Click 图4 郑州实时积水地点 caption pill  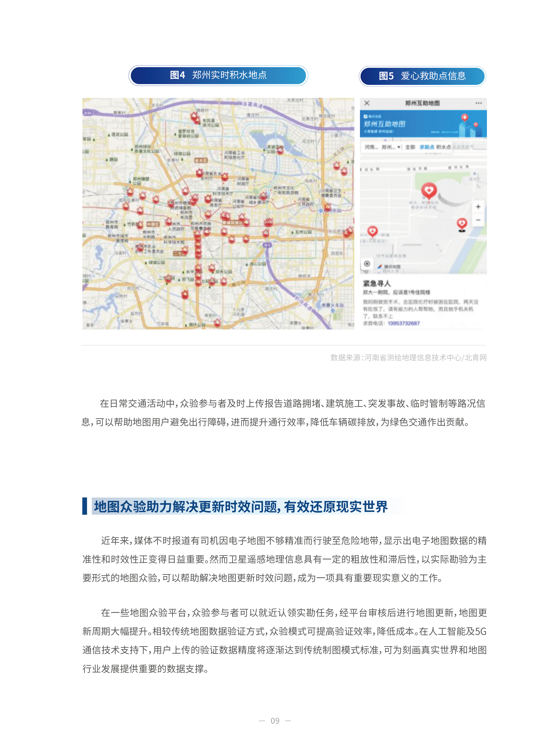(x=218, y=75)
